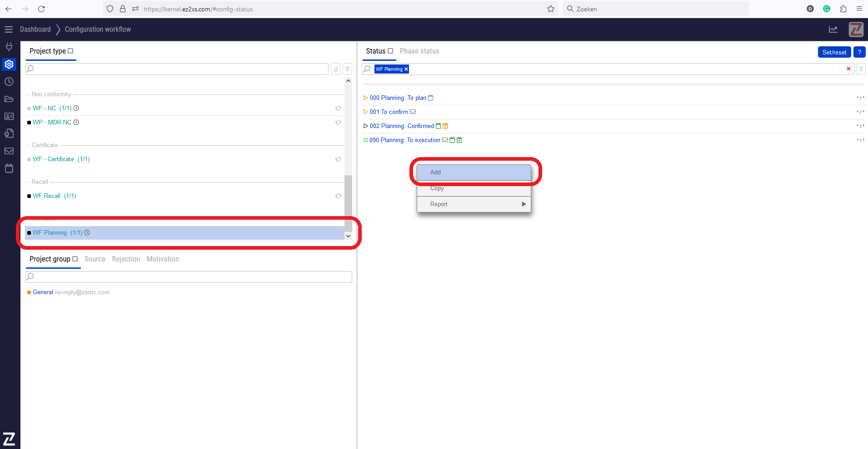Open the hamburger menu in header
The width and height of the screenshot is (868, 449).
[x=9, y=30]
